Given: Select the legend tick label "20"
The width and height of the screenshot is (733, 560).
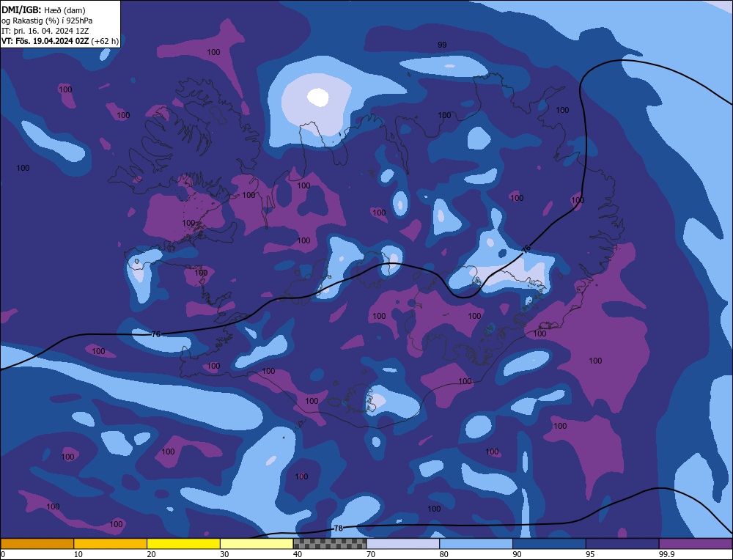Looking at the screenshot, I should coord(151,554).
